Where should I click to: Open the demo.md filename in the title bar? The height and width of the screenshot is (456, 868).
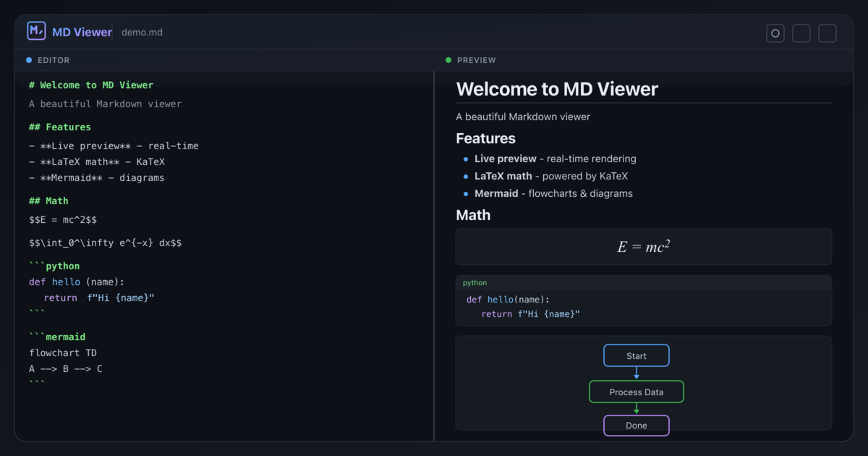142,32
